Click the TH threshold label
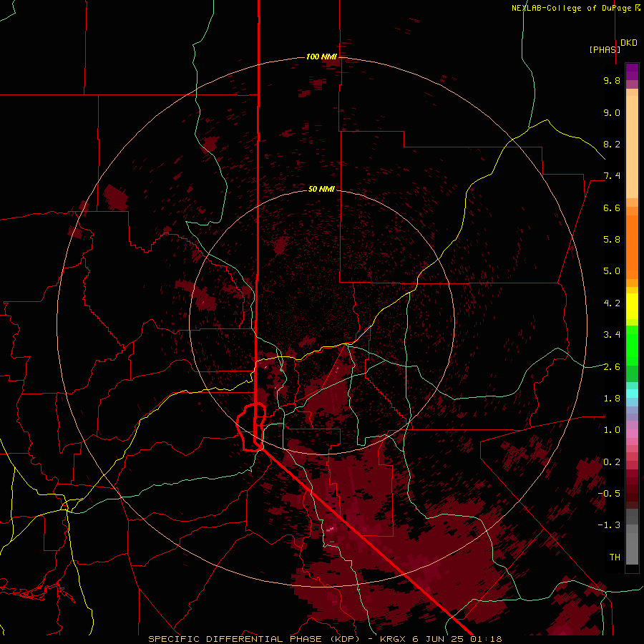This screenshot has height=644, width=644. [615, 557]
